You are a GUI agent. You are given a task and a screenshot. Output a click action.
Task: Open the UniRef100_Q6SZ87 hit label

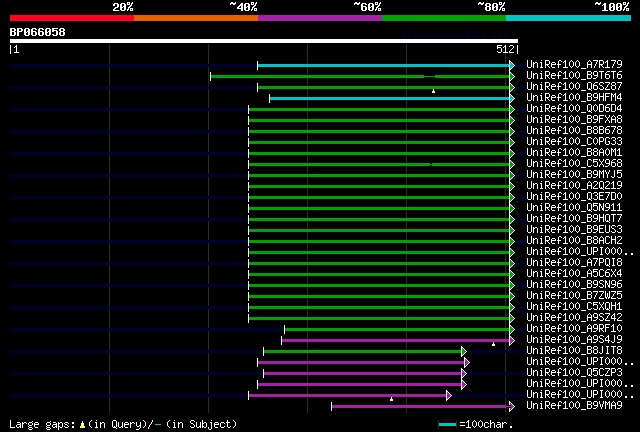click(574, 87)
